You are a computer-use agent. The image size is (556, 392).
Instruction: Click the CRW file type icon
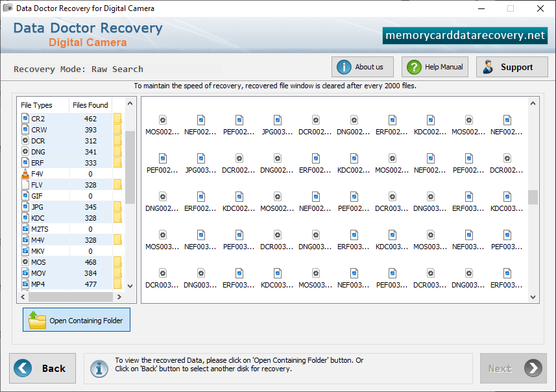tap(25, 129)
